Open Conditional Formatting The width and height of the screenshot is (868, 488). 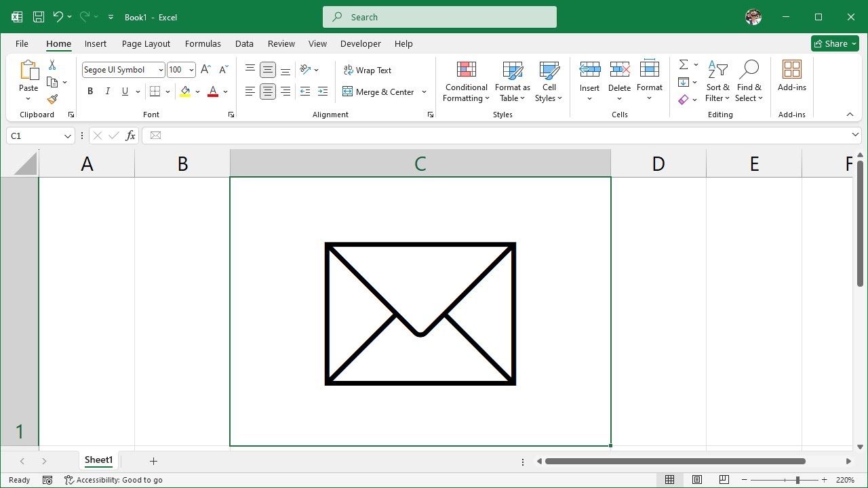pos(466,81)
